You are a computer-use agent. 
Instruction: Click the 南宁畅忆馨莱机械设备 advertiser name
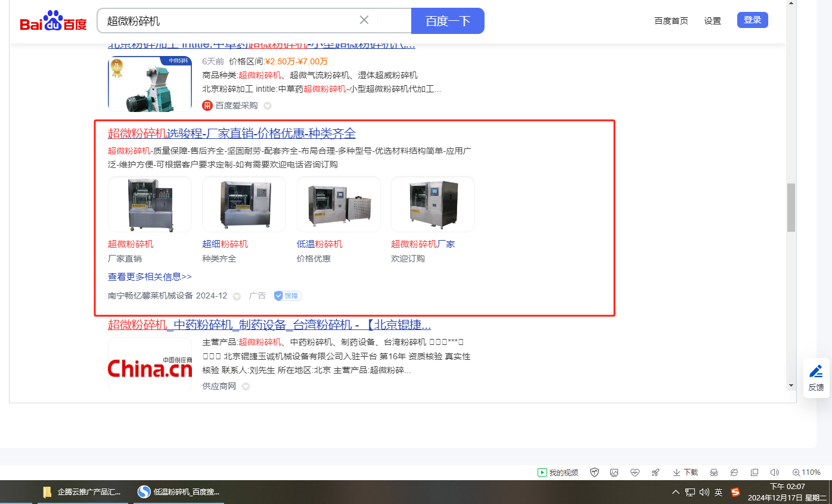(150, 295)
